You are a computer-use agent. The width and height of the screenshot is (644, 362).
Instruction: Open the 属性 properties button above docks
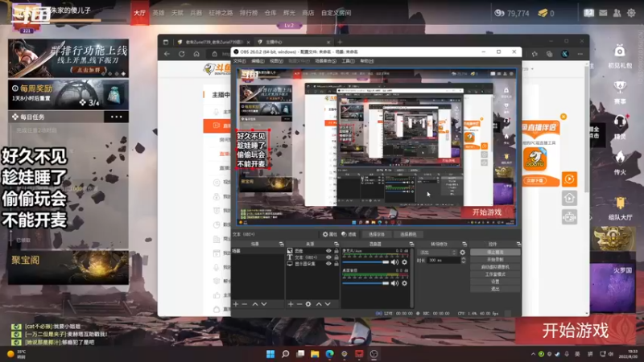(330, 234)
